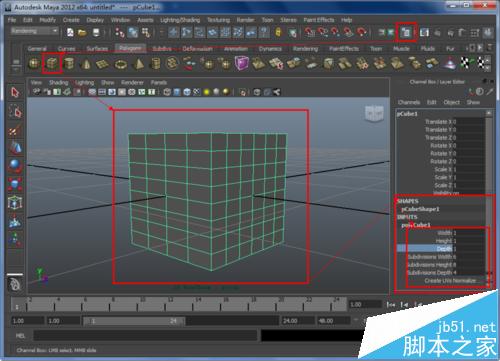The height and width of the screenshot is (361, 500).
Task: Create a polygon torus from the shelf
Action: 121,63
